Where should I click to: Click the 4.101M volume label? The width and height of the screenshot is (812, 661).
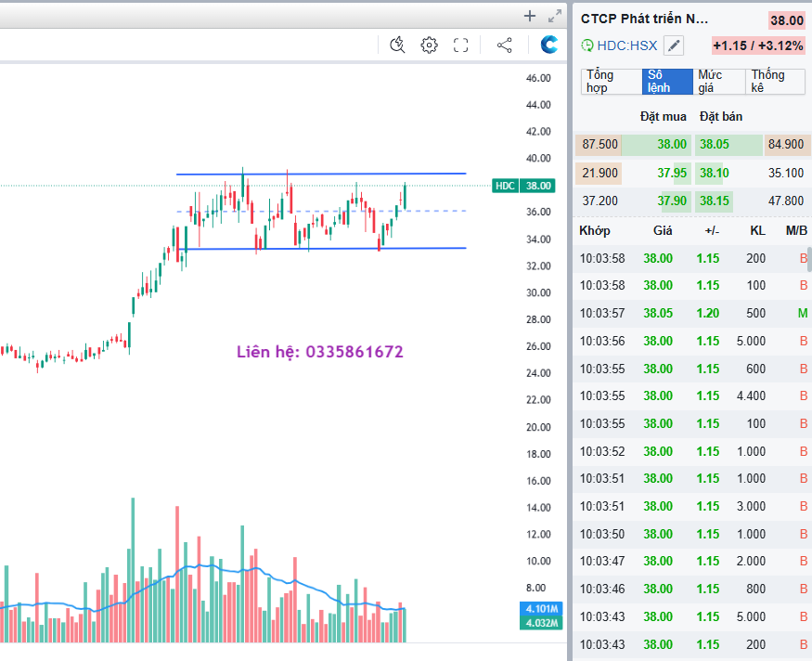(541, 609)
